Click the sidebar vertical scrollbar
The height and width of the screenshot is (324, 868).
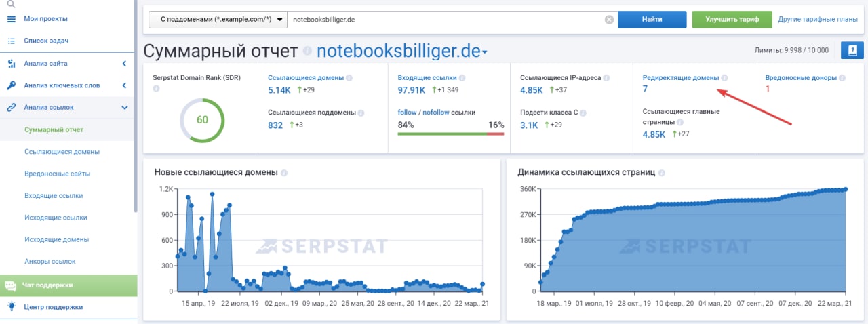135,105
